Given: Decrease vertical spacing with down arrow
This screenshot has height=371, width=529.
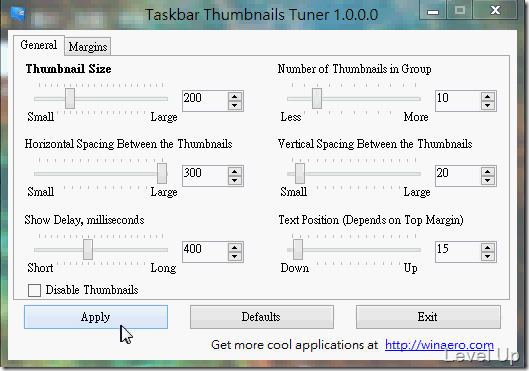Looking at the screenshot, I should (488, 180).
